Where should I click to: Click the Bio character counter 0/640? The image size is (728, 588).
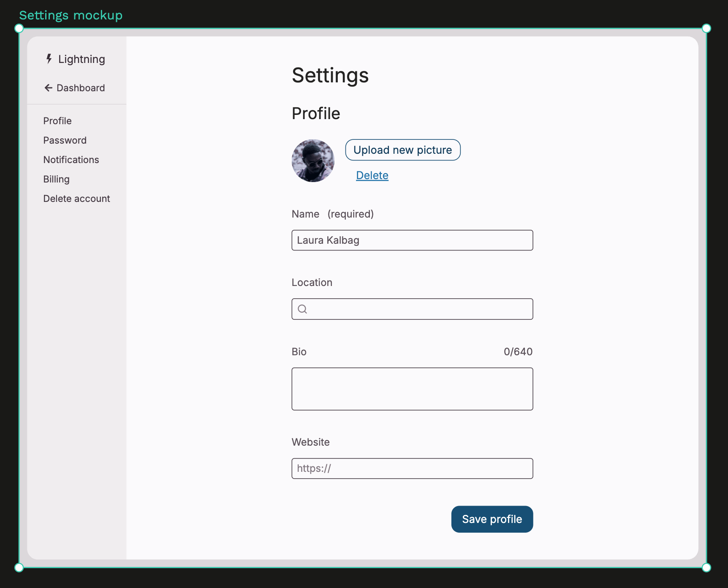click(518, 352)
